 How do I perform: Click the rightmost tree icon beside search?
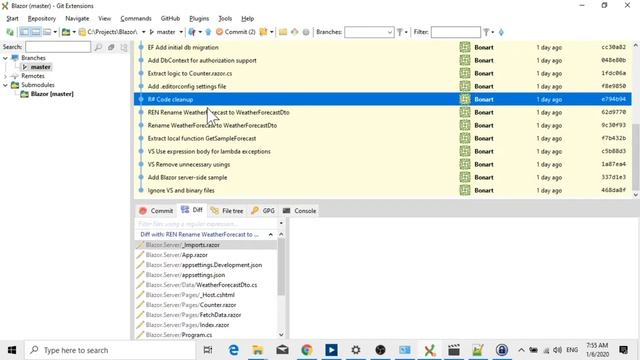click(124, 47)
